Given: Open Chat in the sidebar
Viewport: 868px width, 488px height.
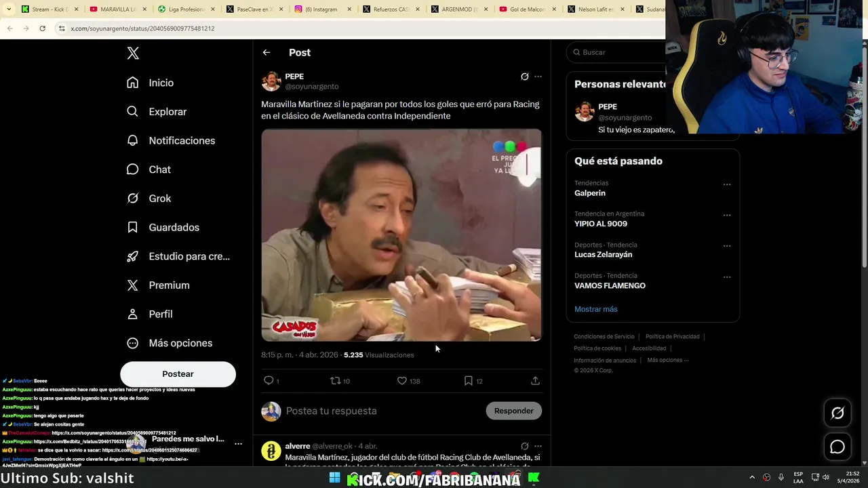Looking at the screenshot, I should click(x=149, y=169).
